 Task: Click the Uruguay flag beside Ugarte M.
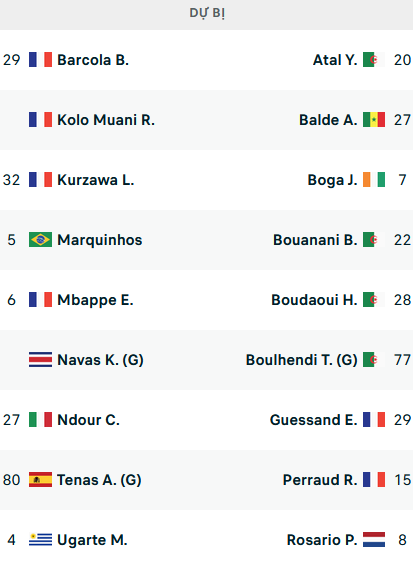click(40, 539)
